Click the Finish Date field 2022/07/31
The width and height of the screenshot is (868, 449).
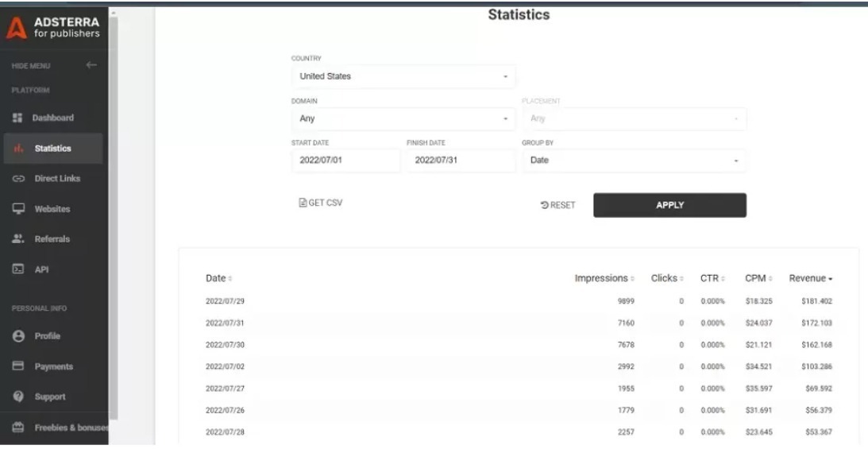click(x=461, y=160)
